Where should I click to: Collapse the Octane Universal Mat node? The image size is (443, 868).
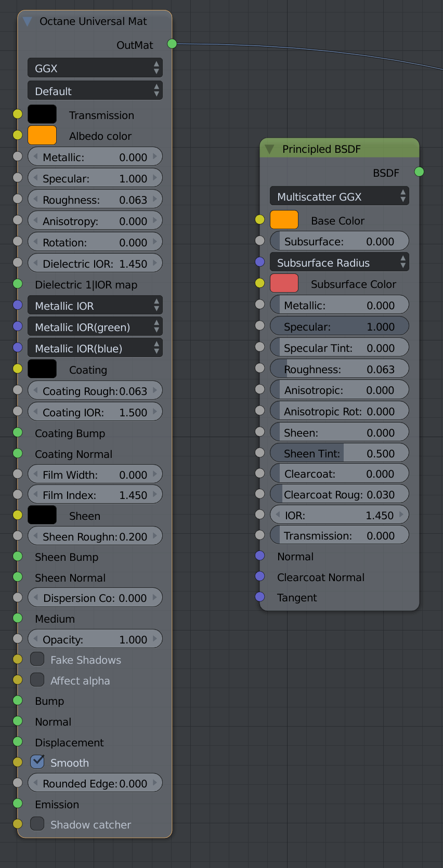point(28,21)
